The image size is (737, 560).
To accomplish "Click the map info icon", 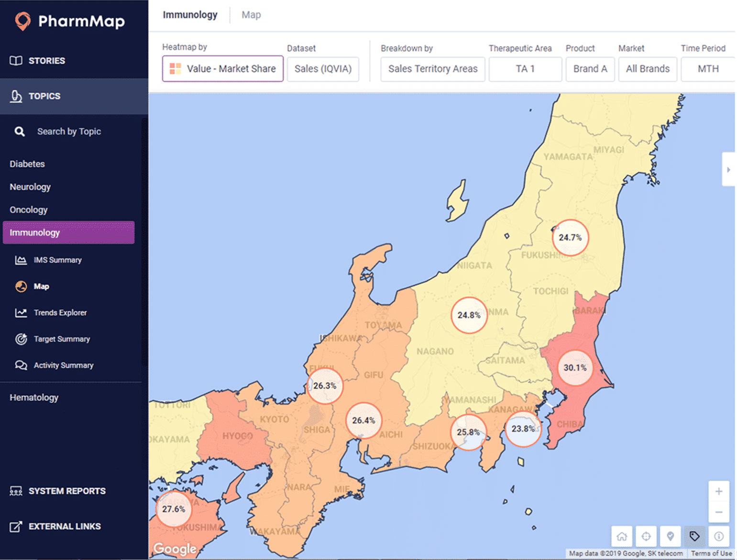I will pos(719,536).
